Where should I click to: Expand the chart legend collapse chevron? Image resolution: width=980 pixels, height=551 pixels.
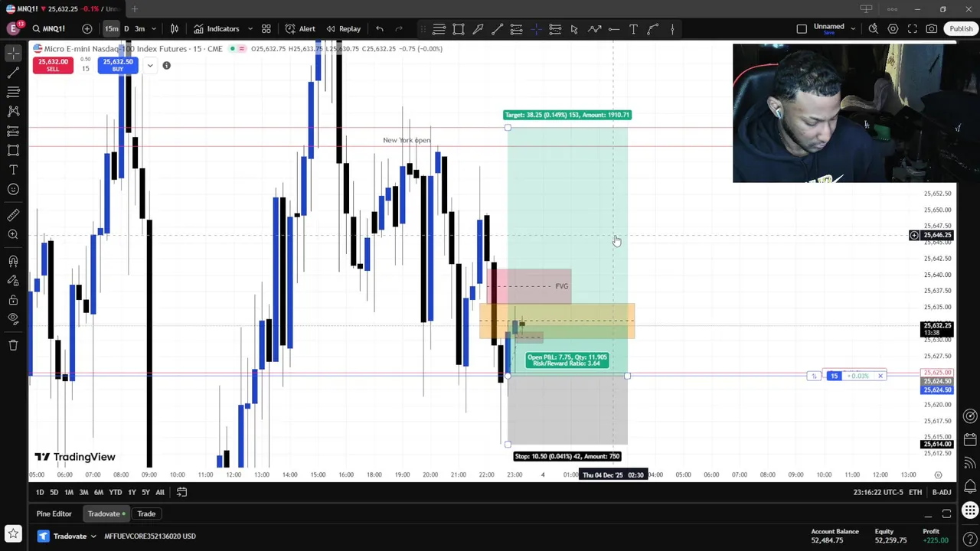150,66
